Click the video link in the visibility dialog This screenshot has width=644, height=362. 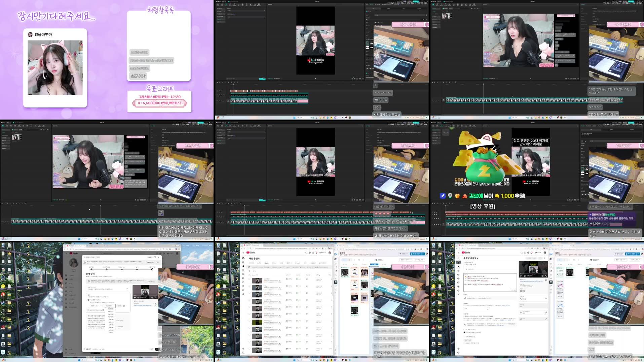coord(143,305)
